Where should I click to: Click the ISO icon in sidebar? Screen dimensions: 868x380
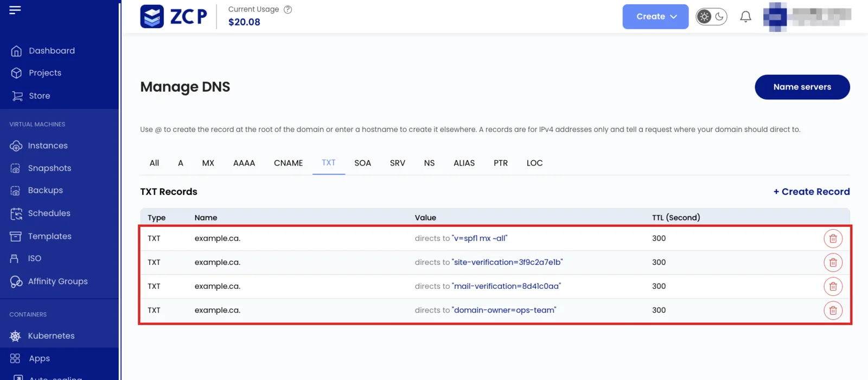[x=15, y=258]
